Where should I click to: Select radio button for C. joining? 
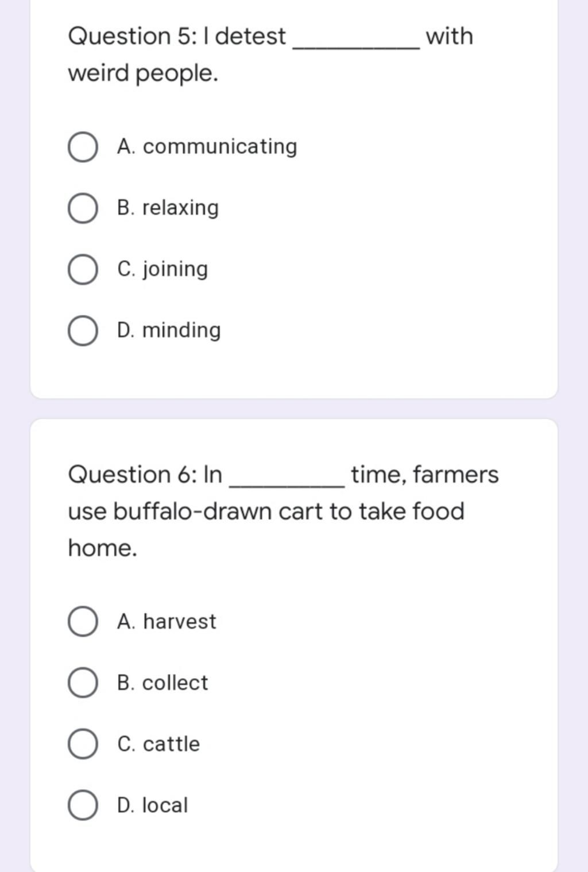click(83, 269)
